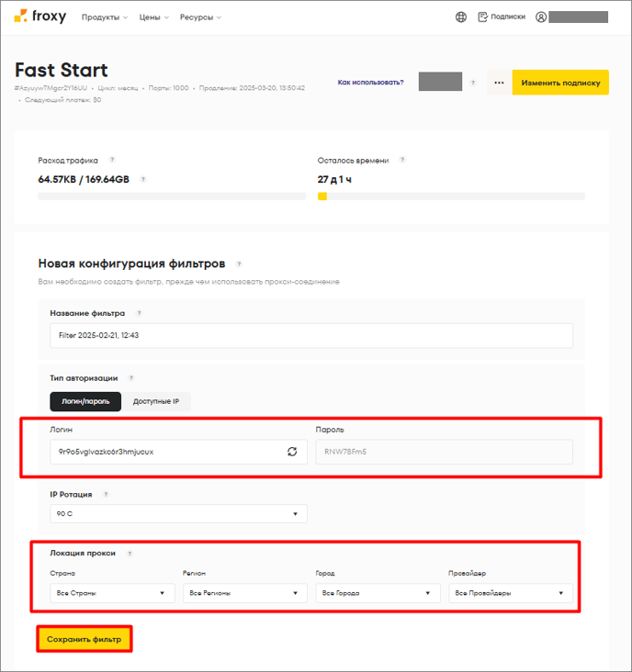Viewport: 632px width, 672px height.
Task: Open Все Провайдеры provider dropdown
Action: tap(511, 593)
